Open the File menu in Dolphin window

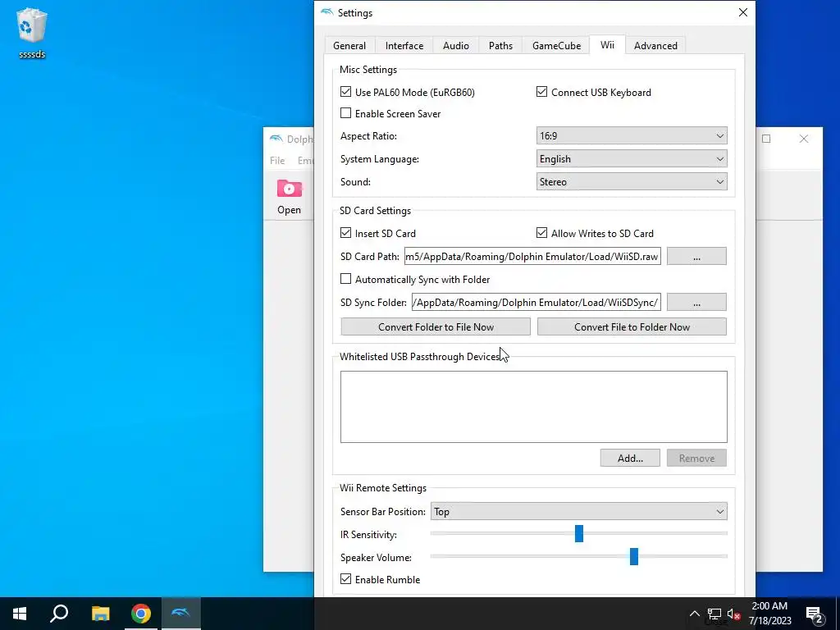click(x=277, y=160)
